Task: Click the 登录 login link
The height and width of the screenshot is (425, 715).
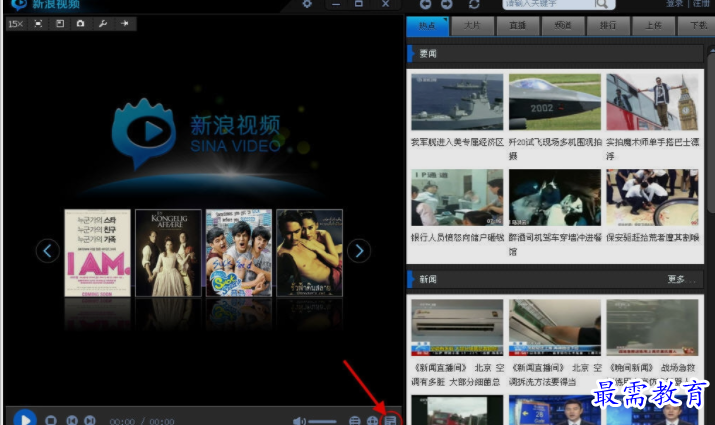Action: [674, 4]
